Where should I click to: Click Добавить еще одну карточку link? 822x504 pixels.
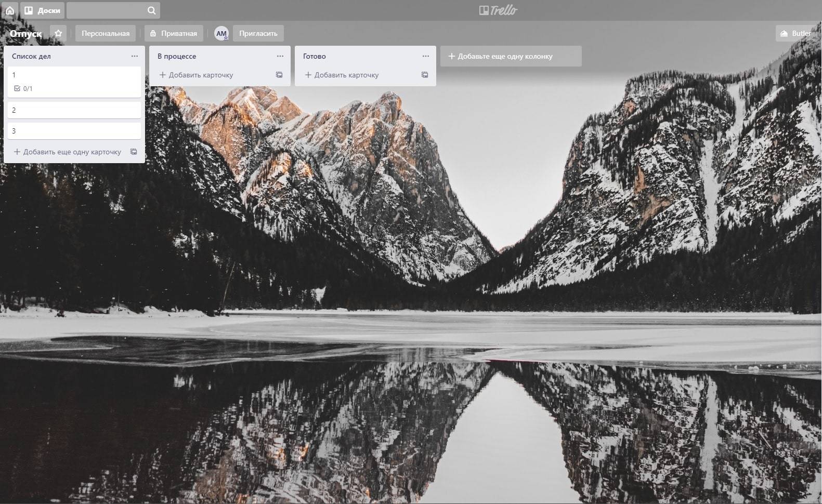(x=68, y=152)
